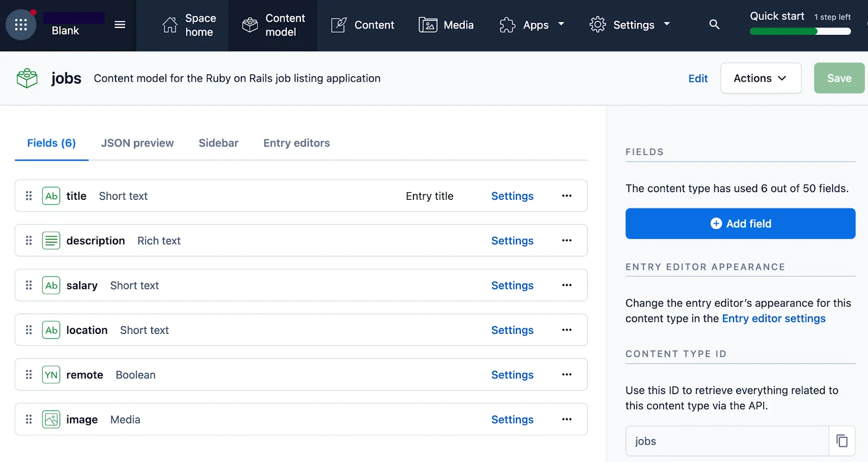Expand the Apps dropdown menu

click(532, 25)
